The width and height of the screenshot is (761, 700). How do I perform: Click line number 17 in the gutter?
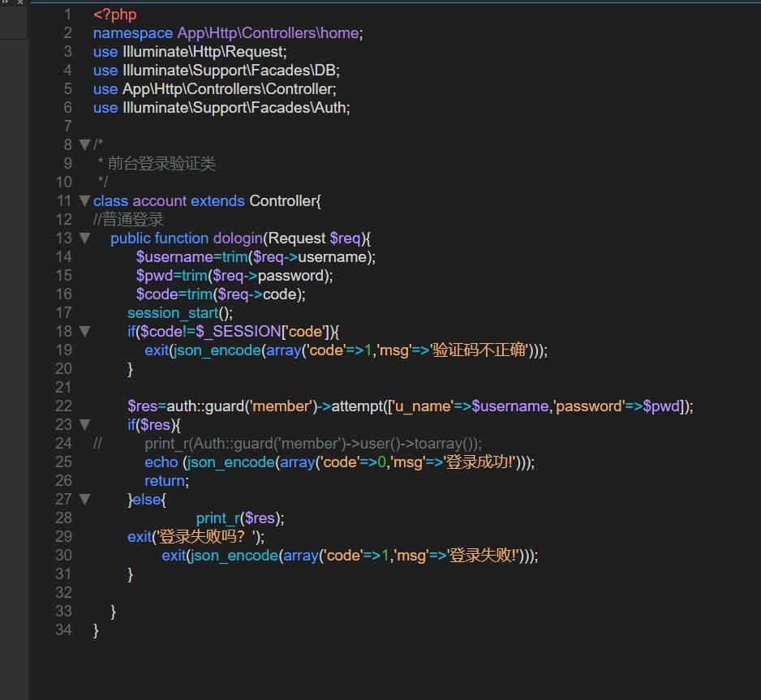(x=64, y=312)
